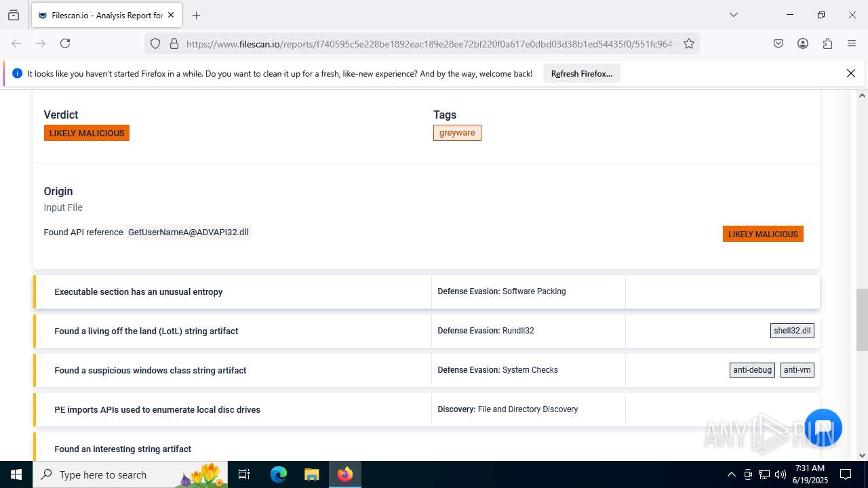The image size is (868, 488).
Task: Click the LIKELY MALICIOUS badge in Origin section
Action: tap(763, 234)
